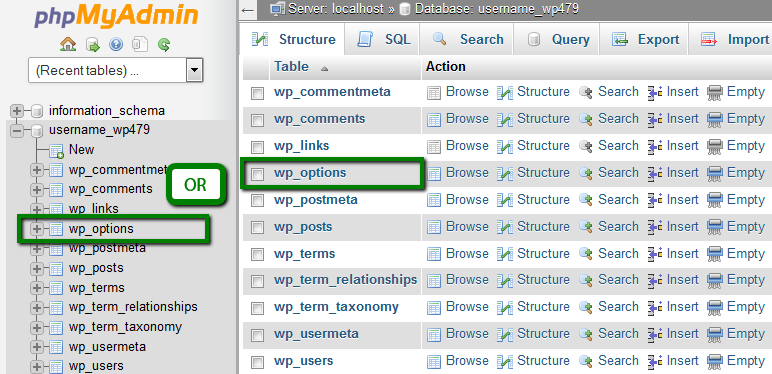Open wp_postmeta table link in main list
The height and width of the screenshot is (374, 772).
[316, 200]
